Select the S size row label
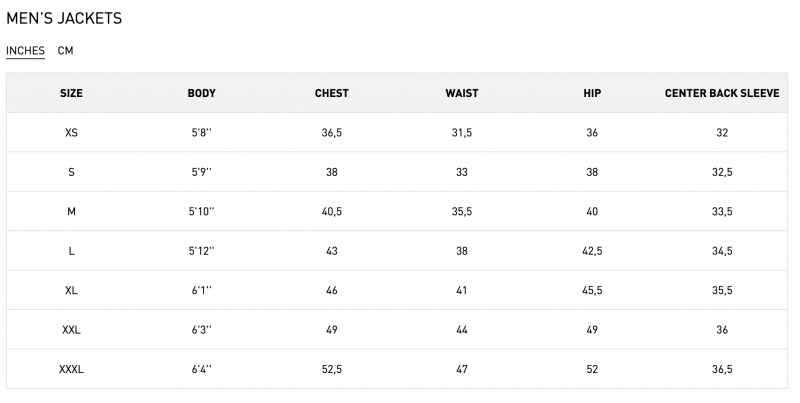Viewport: 800px width, 403px height. click(x=71, y=172)
